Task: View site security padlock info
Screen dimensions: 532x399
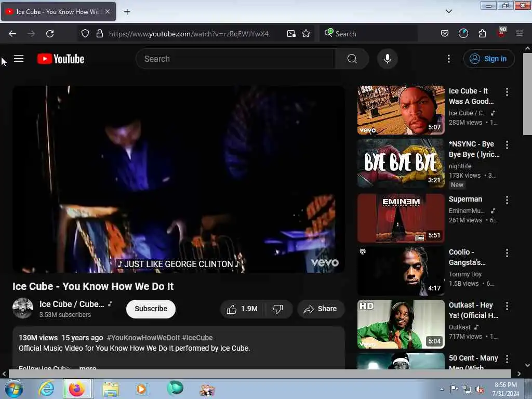Action: [x=99, y=34]
